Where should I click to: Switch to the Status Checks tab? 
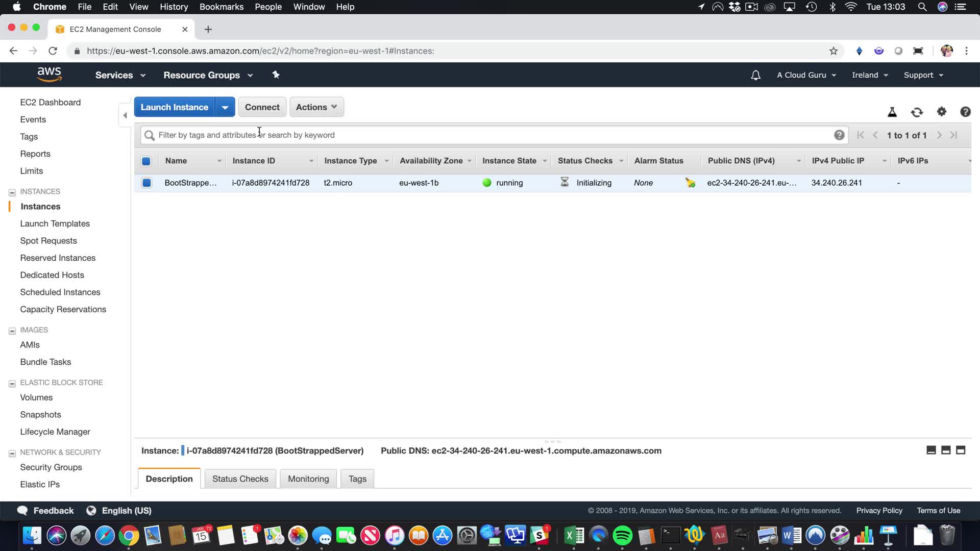tap(240, 479)
